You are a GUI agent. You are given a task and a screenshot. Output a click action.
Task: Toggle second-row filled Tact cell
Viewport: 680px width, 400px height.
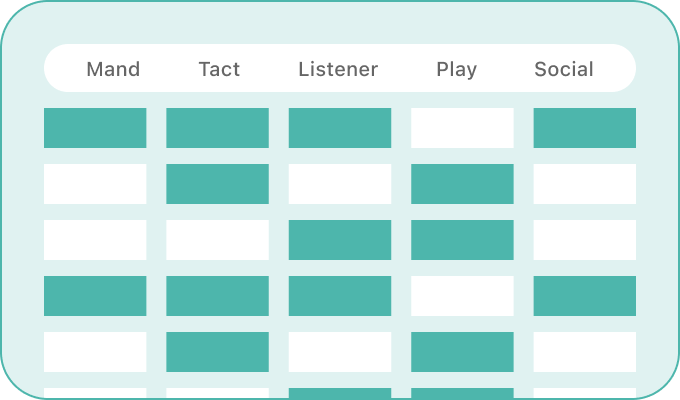tap(217, 184)
